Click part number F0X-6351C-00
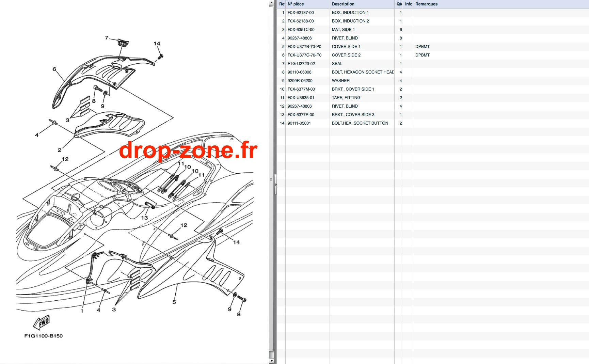The width and height of the screenshot is (589, 364). (301, 30)
